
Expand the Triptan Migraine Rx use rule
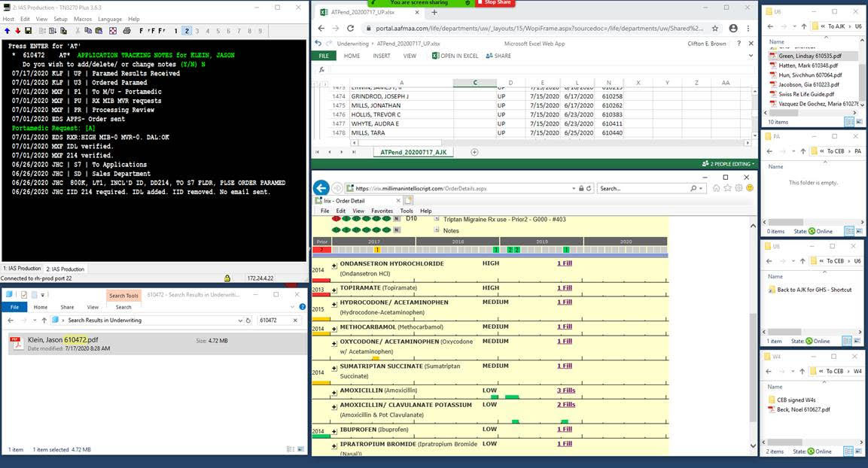point(437,218)
